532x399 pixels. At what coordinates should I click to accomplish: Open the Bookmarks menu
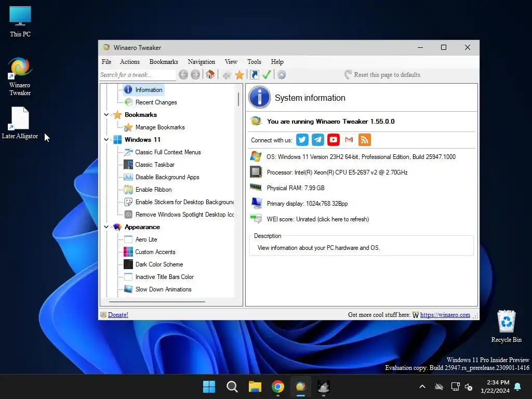[164, 62]
